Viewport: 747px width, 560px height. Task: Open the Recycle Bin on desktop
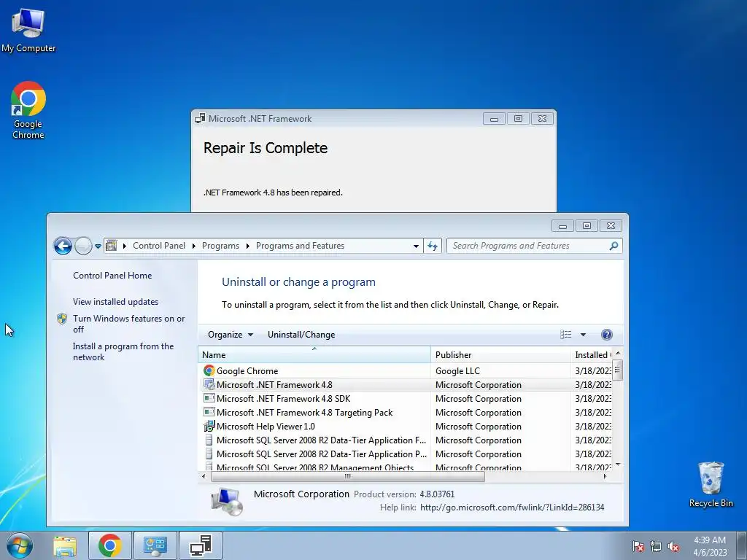coord(711,484)
